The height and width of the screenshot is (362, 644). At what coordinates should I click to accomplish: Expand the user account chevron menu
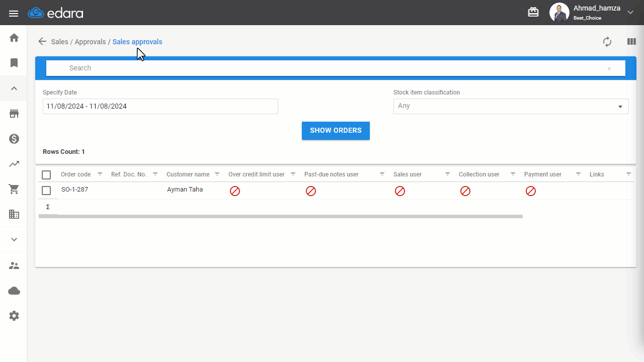pyautogui.click(x=630, y=13)
